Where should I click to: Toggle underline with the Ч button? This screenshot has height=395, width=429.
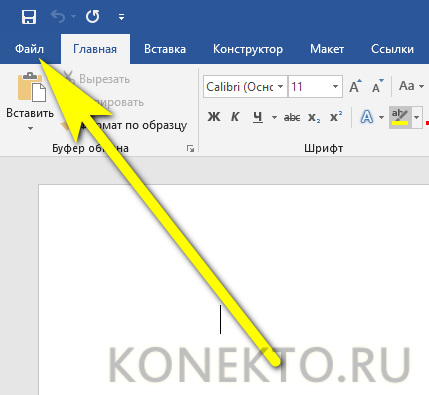(x=258, y=117)
